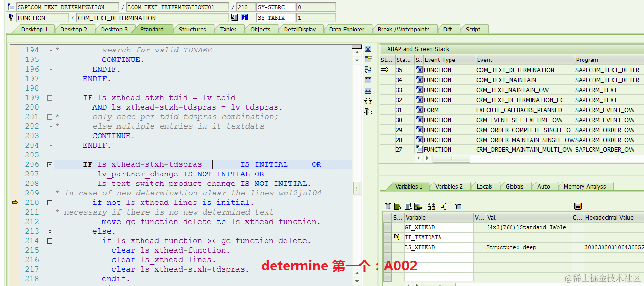Screen dimensions: 644x286
Task: Click the replace tool icon beside the stack
Action: 368,70
